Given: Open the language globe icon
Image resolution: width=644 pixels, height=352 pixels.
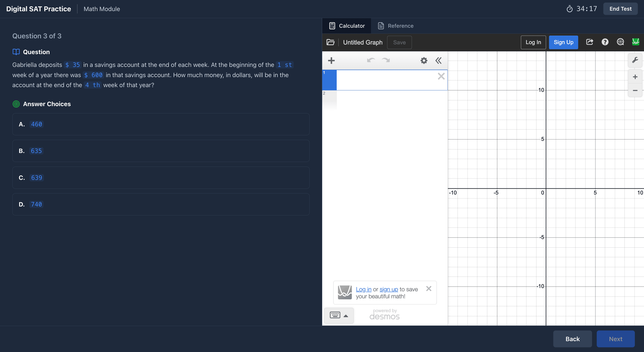Looking at the screenshot, I should (620, 42).
